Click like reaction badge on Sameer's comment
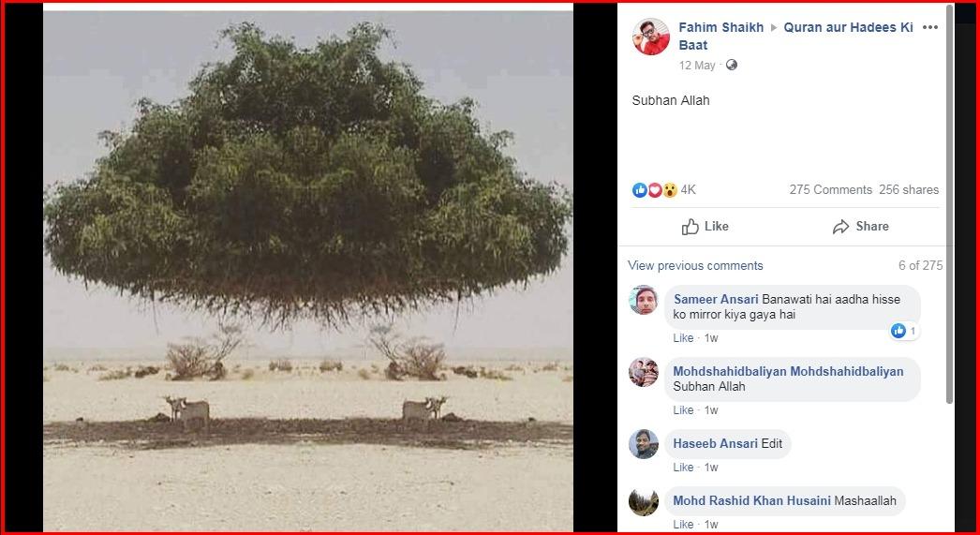Screen dimensions: 980x535 click(x=904, y=332)
